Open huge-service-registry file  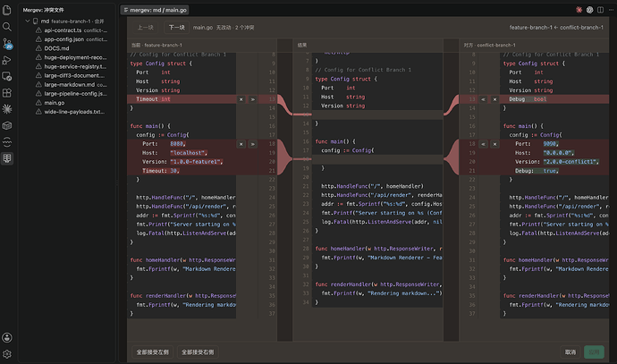click(72, 66)
